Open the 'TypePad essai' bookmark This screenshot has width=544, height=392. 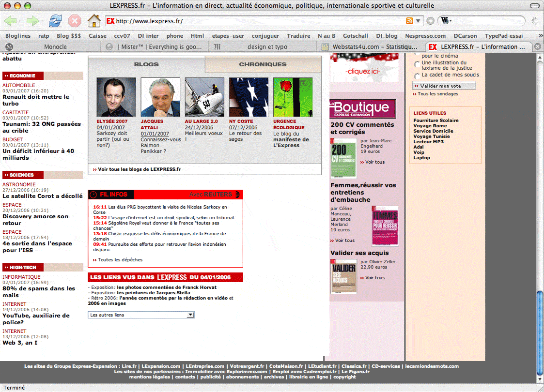pyautogui.click(x=503, y=36)
